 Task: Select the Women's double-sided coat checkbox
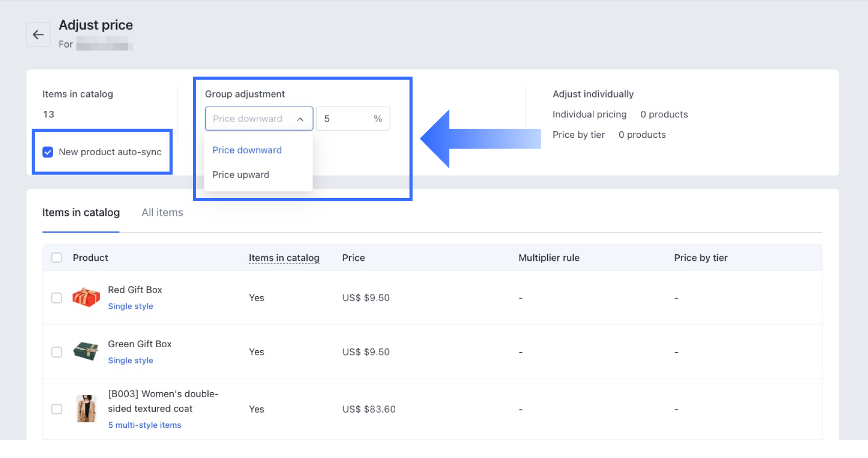coord(57,409)
